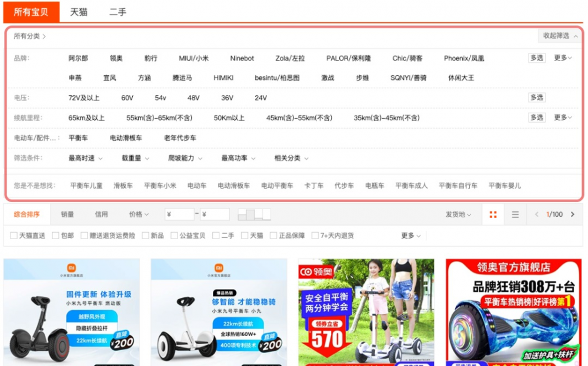The image size is (588, 366).
Task: Enable the 正品保障 checkbox
Action: [x=273, y=235]
